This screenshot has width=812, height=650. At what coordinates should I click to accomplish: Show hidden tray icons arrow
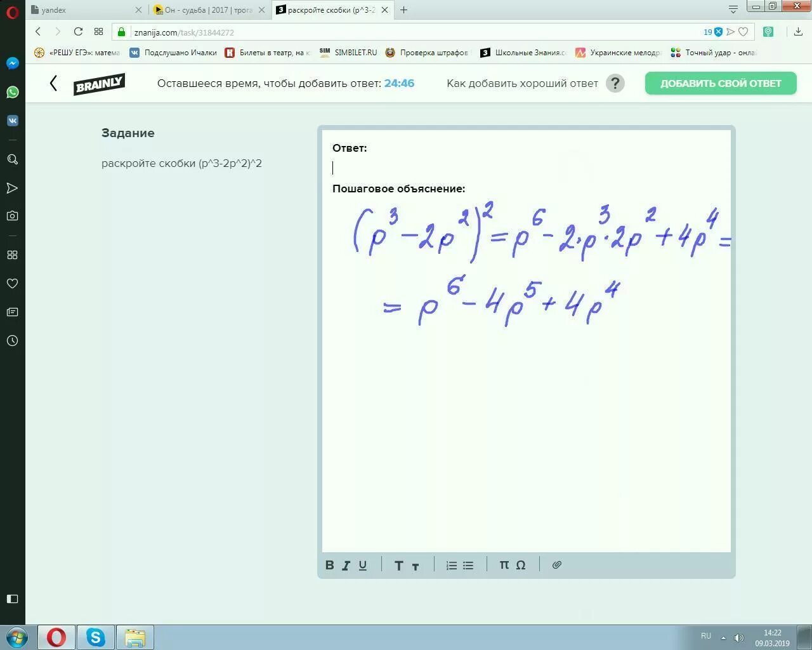pyautogui.click(x=723, y=637)
